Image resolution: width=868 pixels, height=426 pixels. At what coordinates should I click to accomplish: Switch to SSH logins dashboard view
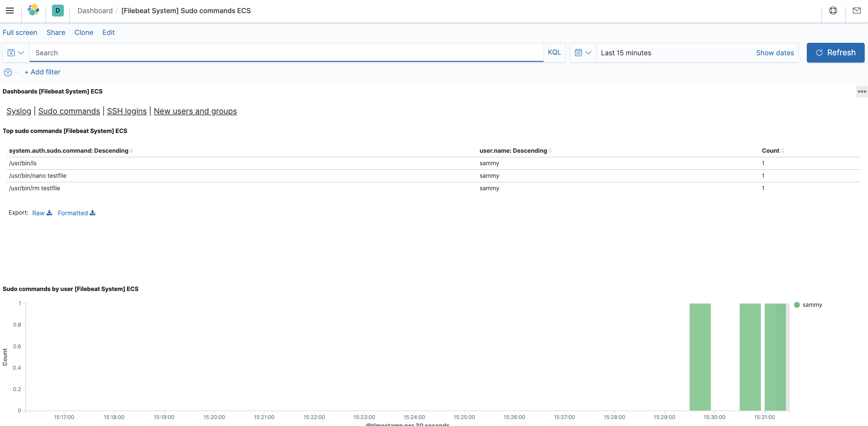click(x=127, y=111)
